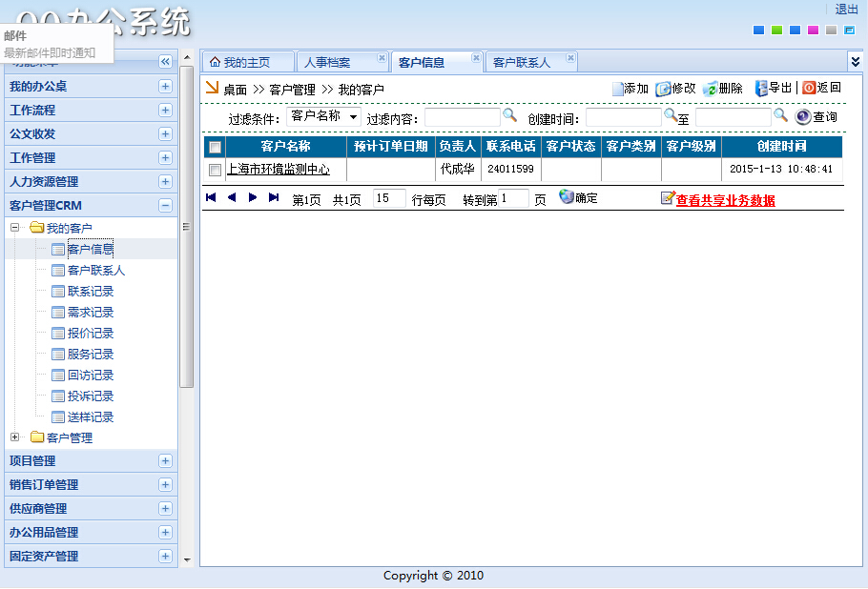The image size is (868, 589).
Task: Switch to the 客户联系人 tab
Action: (522, 63)
